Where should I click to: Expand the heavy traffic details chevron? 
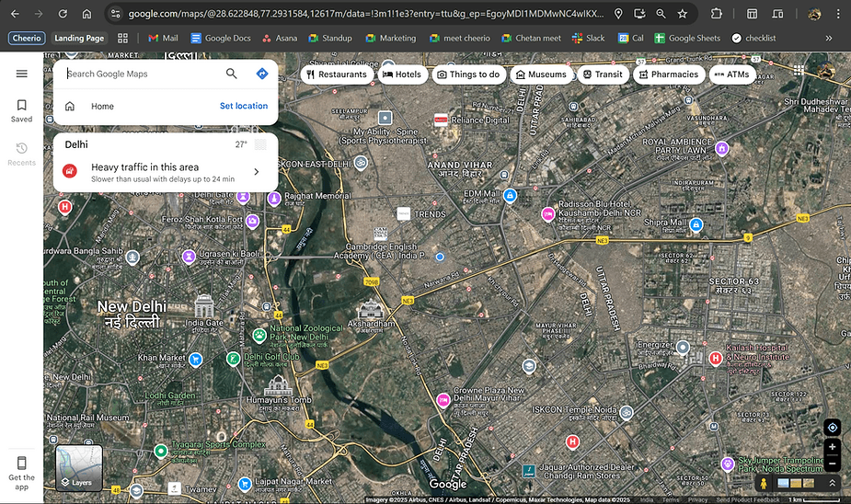pos(257,172)
